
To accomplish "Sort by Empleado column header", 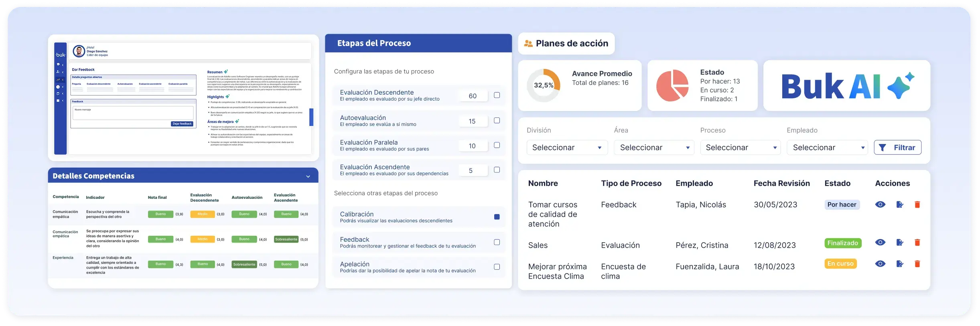I will tap(694, 183).
